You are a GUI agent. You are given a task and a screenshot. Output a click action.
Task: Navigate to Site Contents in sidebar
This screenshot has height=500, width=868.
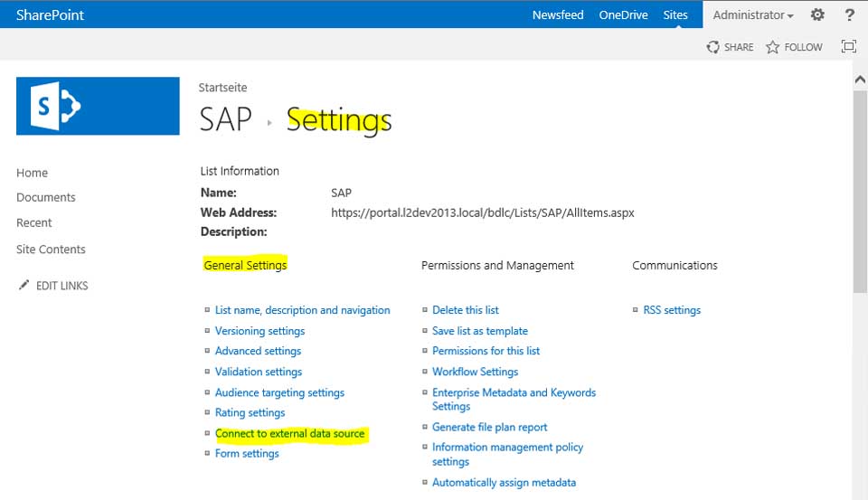click(x=51, y=250)
